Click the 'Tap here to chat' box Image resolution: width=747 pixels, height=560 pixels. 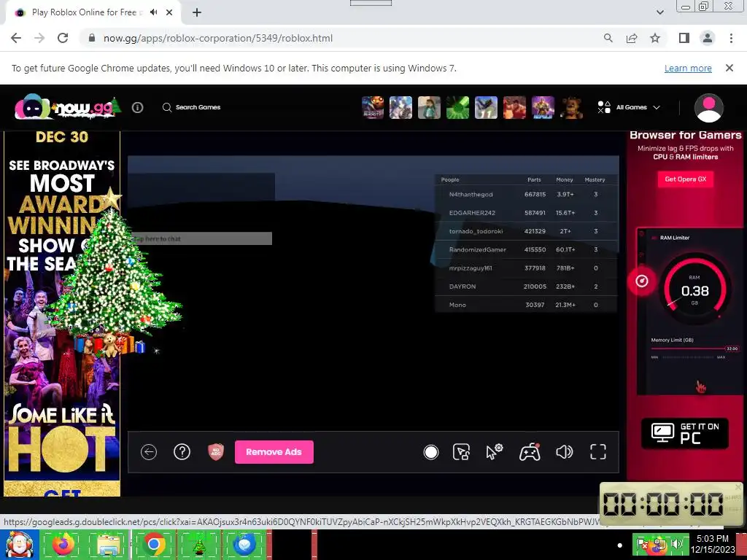click(x=201, y=238)
